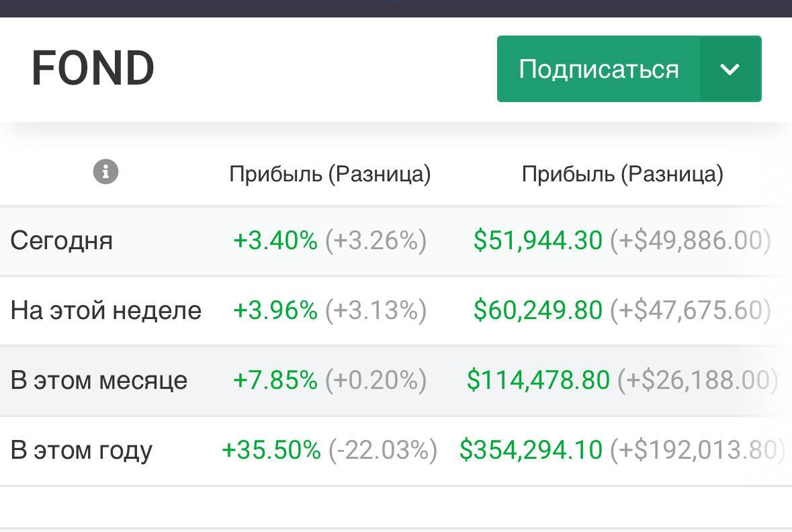Click today's $51,944.30 profit amount
The width and height of the screenshot is (792, 532).
pyautogui.click(x=538, y=240)
